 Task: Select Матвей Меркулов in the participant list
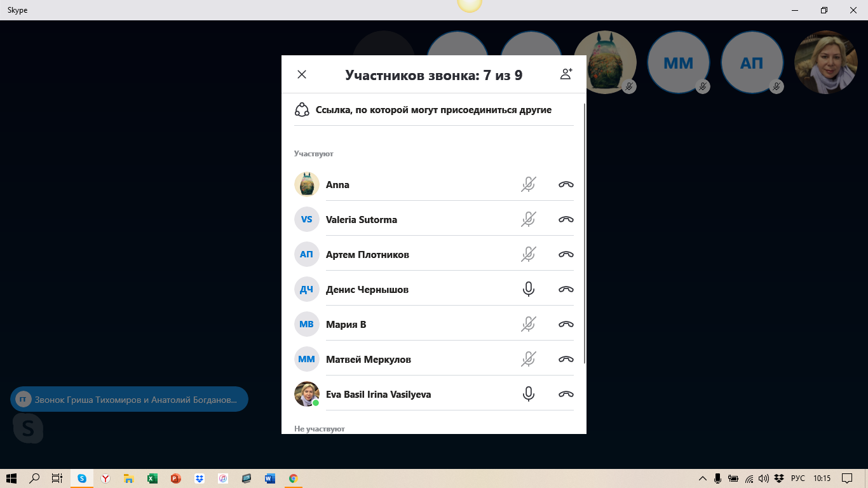[368, 360]
